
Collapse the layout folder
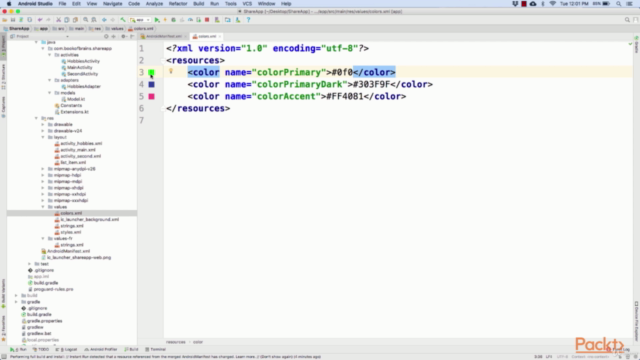(x=43, y=137)
